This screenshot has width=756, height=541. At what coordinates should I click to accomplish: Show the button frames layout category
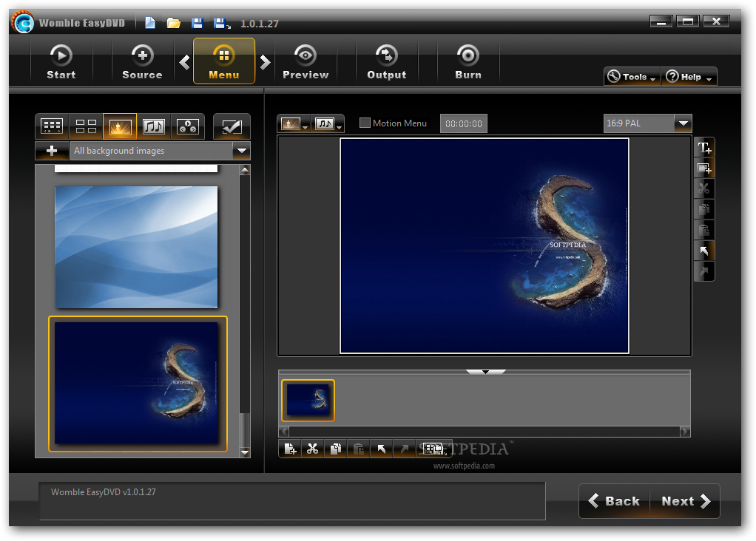point(87,126)
